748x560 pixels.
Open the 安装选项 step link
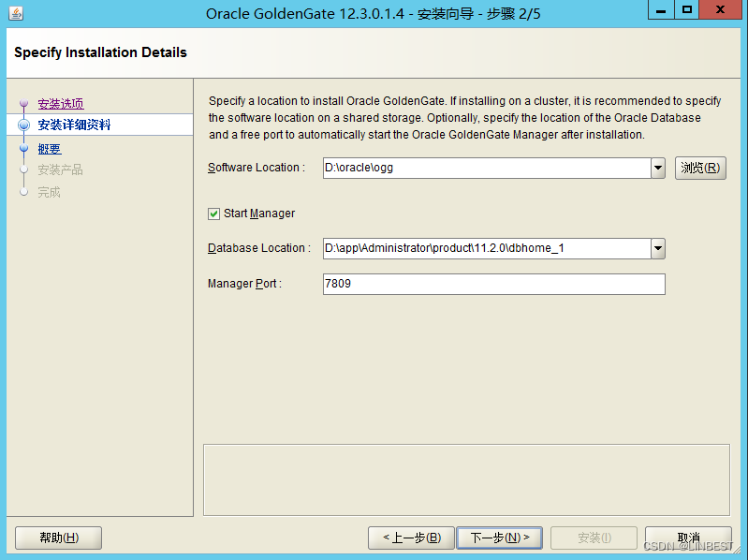[x=61, y=104]
